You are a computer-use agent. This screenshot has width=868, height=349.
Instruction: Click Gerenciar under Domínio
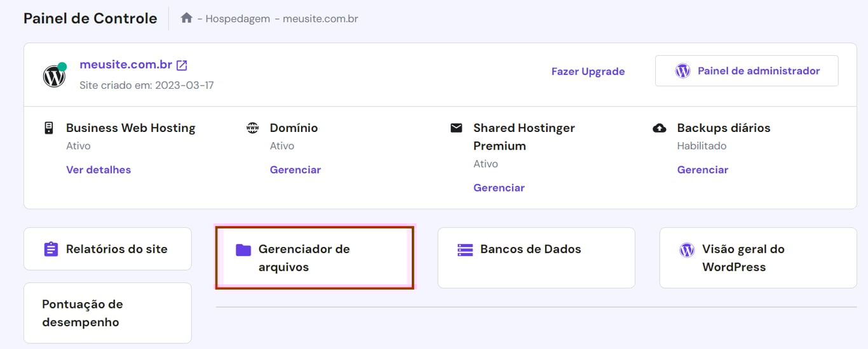tap(295, 169)
